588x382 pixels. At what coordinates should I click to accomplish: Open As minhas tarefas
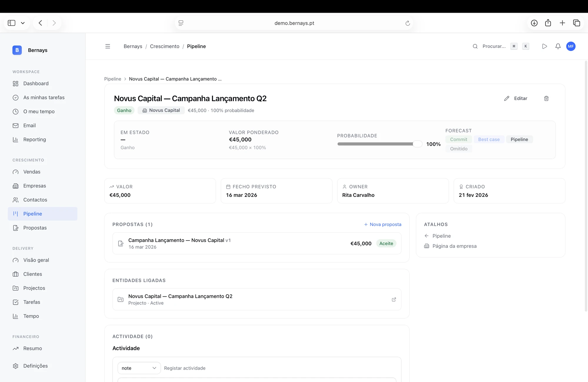point(43,97)
